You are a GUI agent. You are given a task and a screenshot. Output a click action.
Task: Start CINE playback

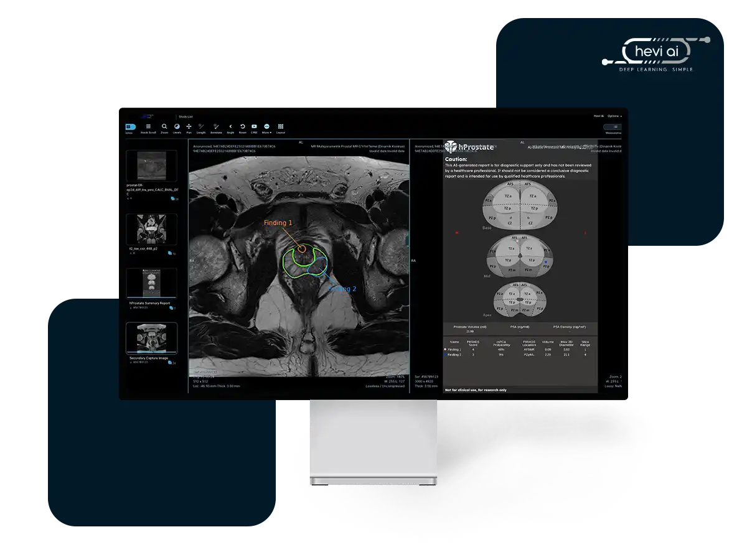point(254,128)
